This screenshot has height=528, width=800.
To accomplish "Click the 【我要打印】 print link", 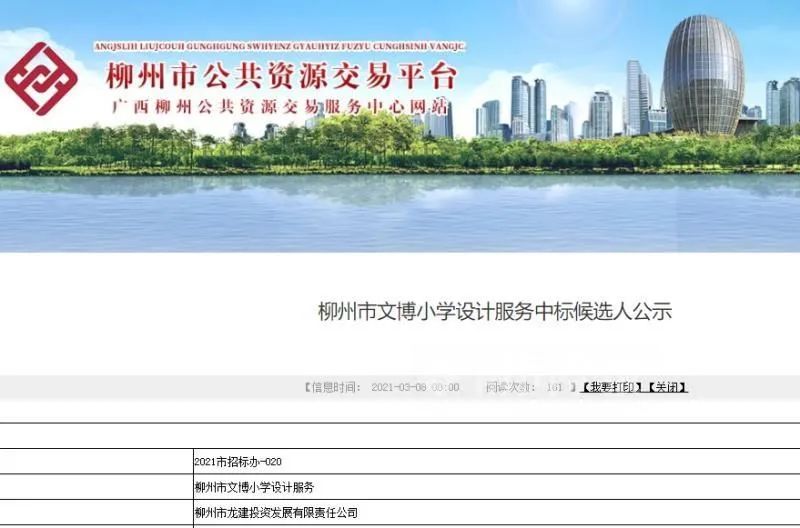I will click(612, 387).
